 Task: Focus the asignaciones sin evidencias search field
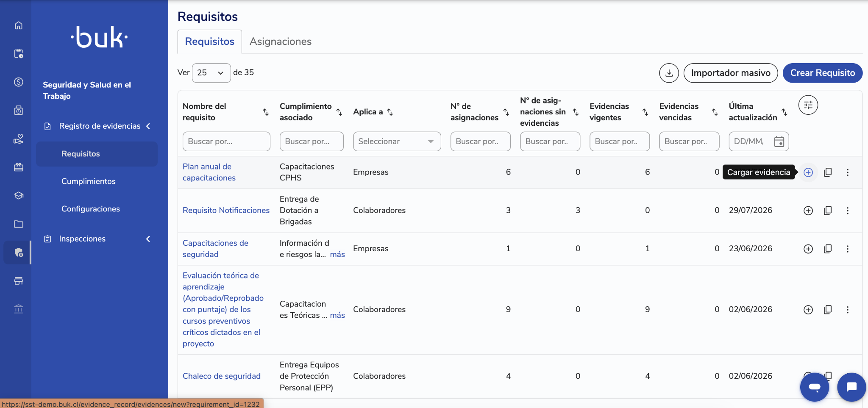[x=550, y=142]
